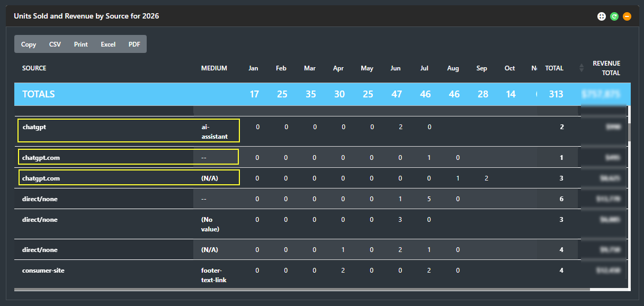Viewport: 644px width, 306px height.
Task: Export the table to Excel
Action: coord(108,44)
